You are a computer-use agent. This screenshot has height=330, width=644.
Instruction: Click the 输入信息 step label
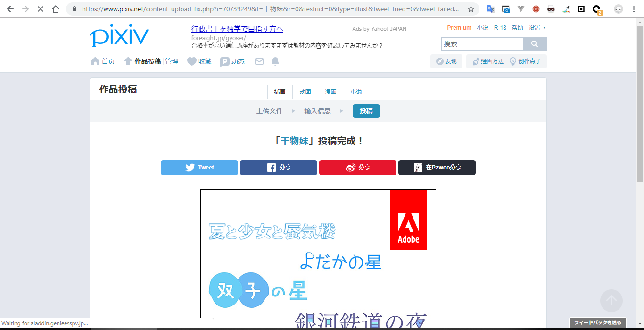pos(317,111)
